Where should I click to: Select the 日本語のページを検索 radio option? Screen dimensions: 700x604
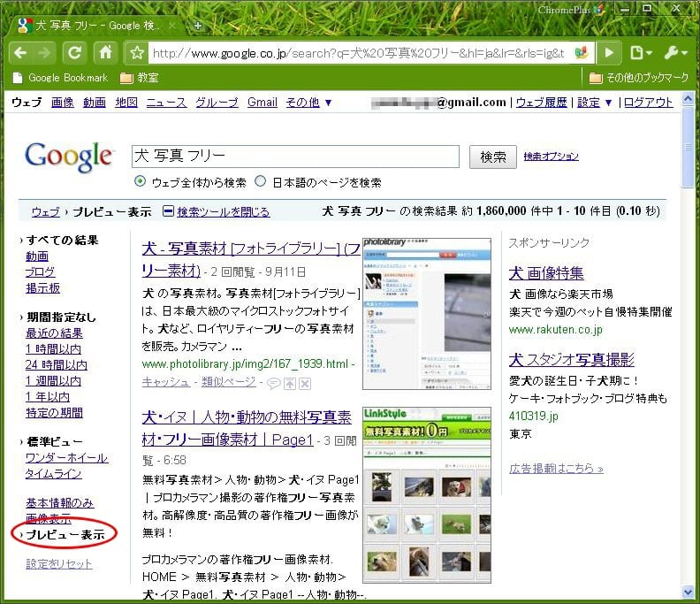click(260, 182)
